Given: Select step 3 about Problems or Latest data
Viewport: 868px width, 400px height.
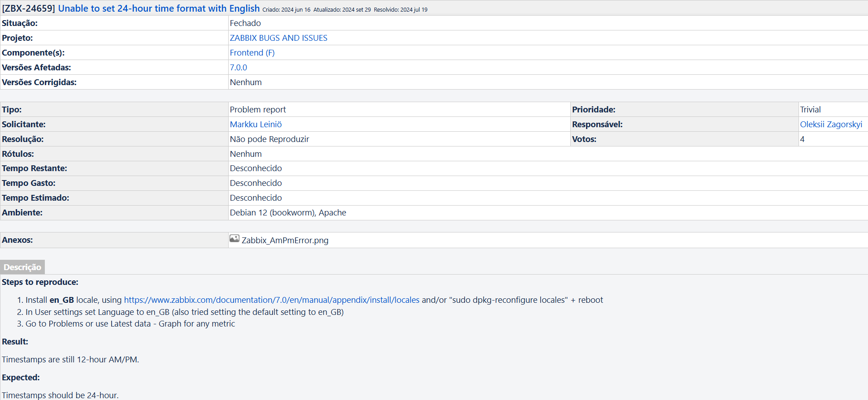Looking at the screenshot, I should click(130, 324).
